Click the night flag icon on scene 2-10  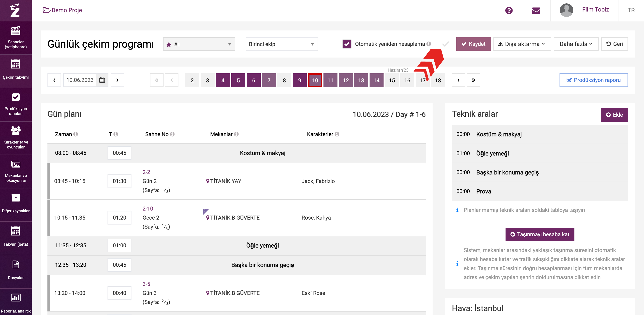206,211
